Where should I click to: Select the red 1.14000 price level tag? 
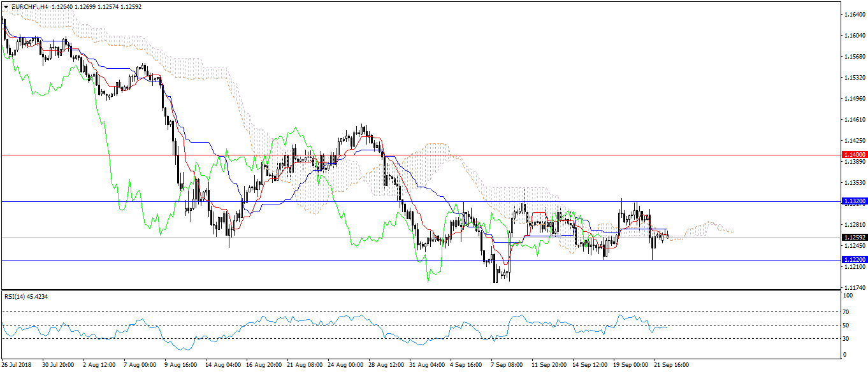click(x=853, y=155)
